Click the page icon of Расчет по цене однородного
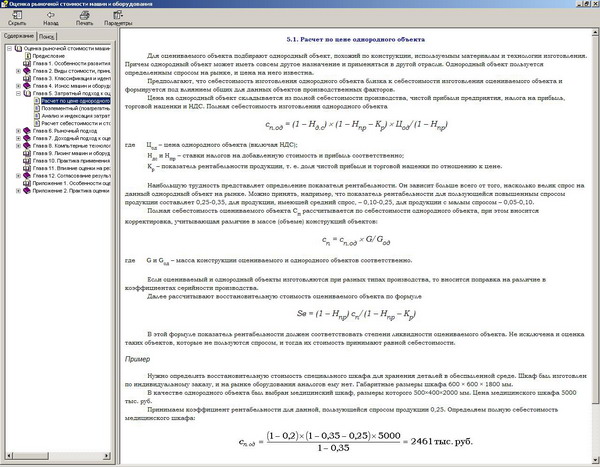 coord(37,101)
